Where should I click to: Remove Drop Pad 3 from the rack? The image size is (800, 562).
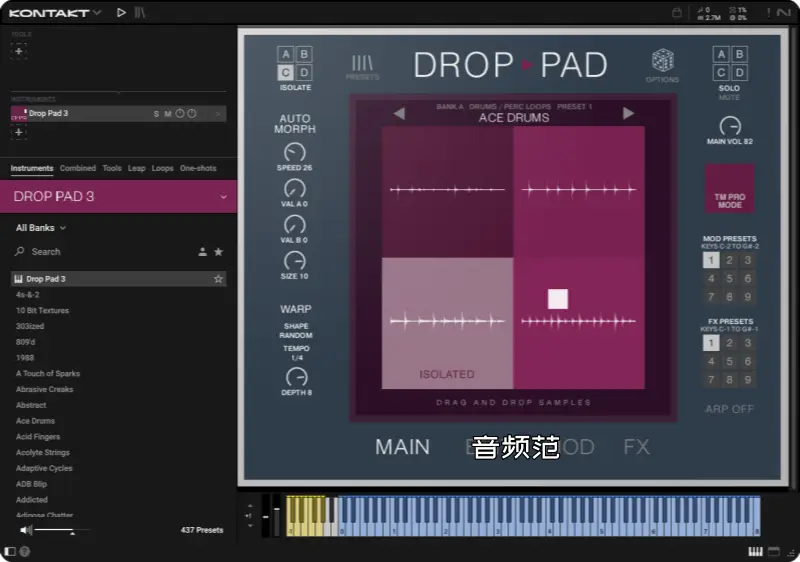click(218, 114)
